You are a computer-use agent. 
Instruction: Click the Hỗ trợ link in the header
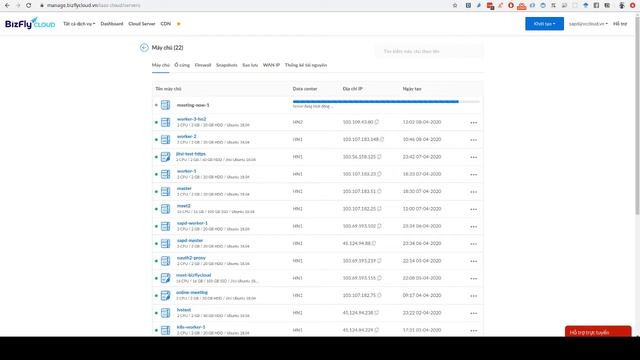[620, 24]
